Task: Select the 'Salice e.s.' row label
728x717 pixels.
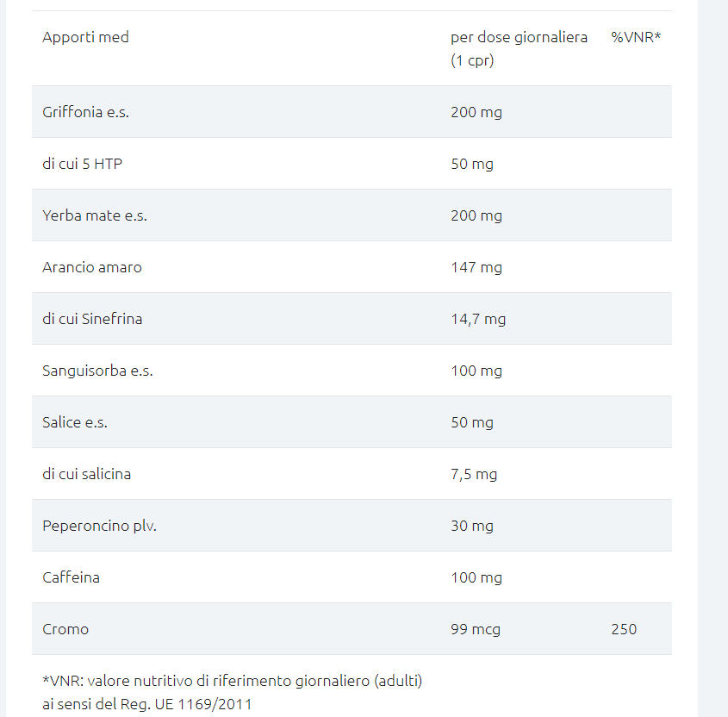Action: click(75, 422)
